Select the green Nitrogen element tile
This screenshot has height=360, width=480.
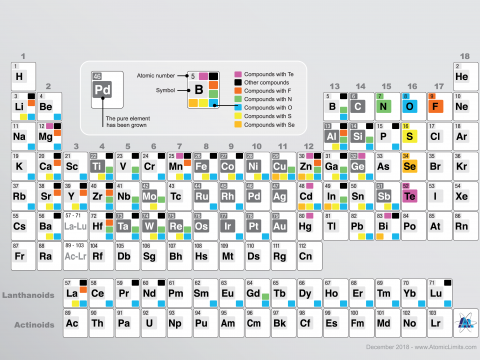pyautogui.click(x=388, y=107)
